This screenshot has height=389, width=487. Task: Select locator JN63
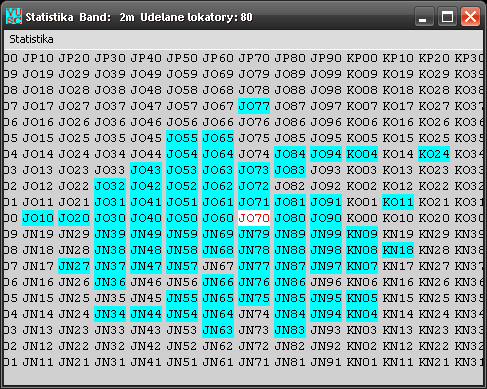(x=218, y=330)
